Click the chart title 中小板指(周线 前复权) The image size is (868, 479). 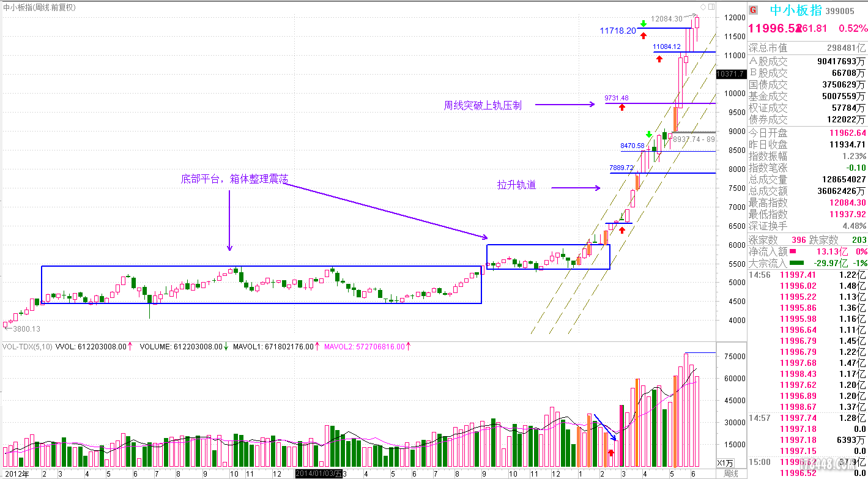coord(40,7)
